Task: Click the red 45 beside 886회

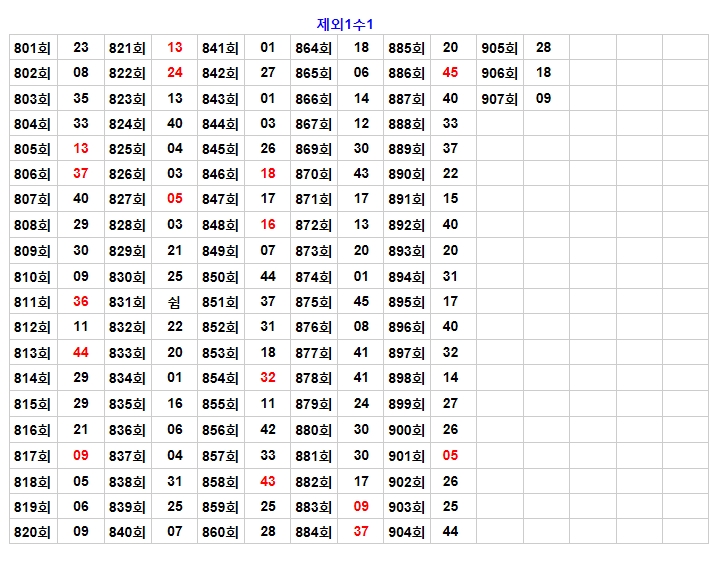Action: tap(450, 73)
